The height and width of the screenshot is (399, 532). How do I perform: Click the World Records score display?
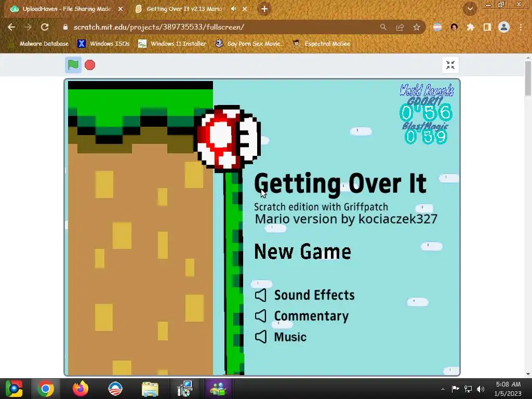click(x=427, y=114)
